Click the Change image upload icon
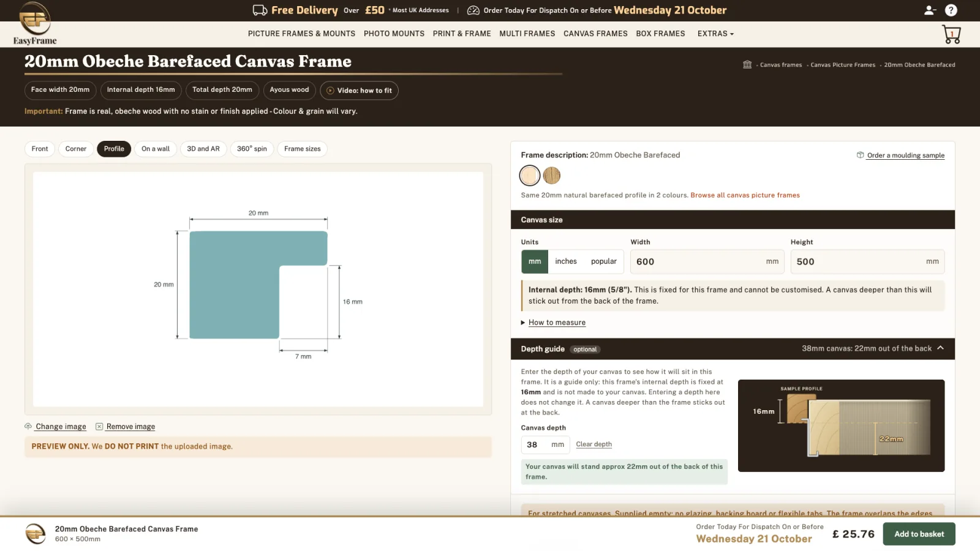980x551 pixels. 28,426
